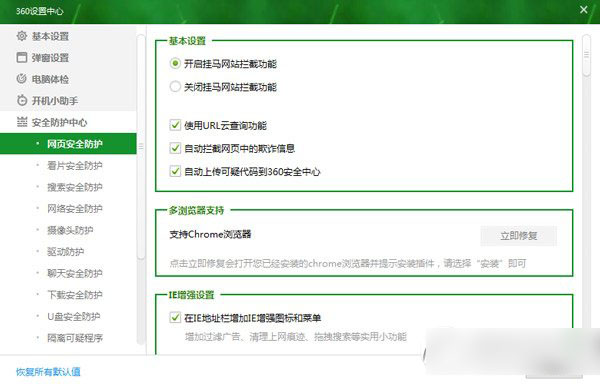Select 看片安全防护 sub-item
This screenshot has height=385, width=600.
tap(68, 165)
